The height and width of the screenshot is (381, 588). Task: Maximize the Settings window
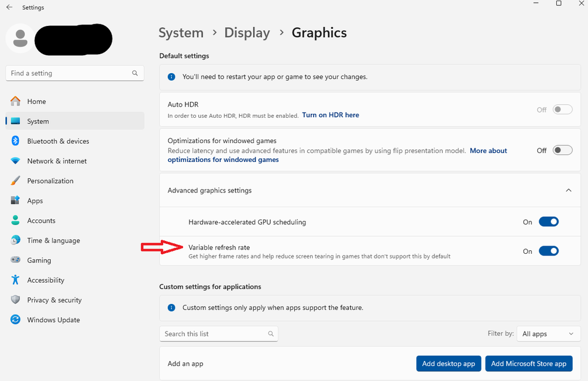559,4
